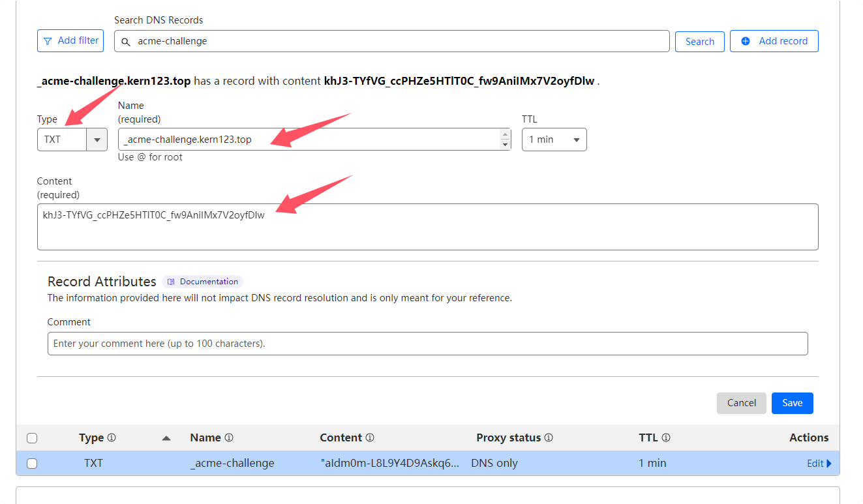Image resolution: width=863 pixels, height=504 pixels.
Task: Click the info icon beside Proxy status
Action: (x=549, y=438)
